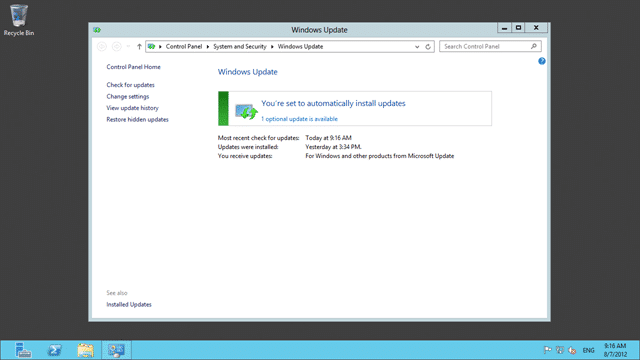Viewport: 640px width, 360px height.
Task: Focus the Search Control Panel field
Action: pos(490,47)
